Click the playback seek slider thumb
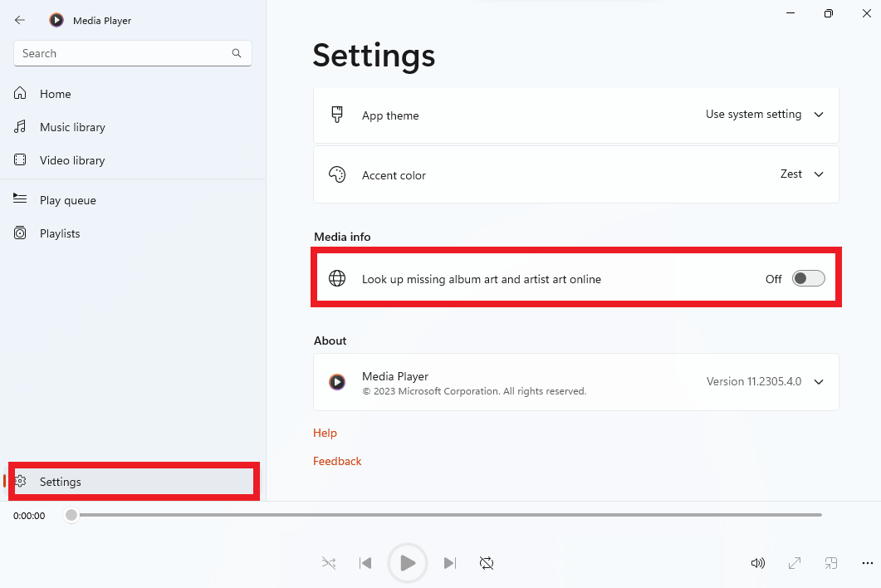This screenshot has width=881, height=588. 71,515
